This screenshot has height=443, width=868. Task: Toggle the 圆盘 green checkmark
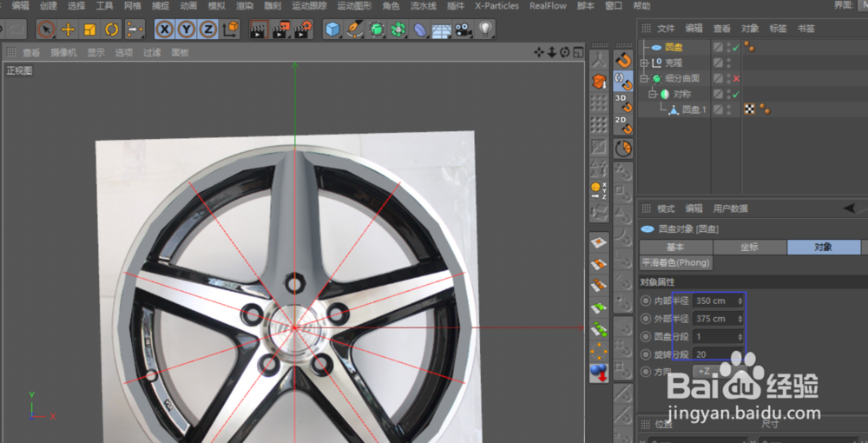click(736, 48)
